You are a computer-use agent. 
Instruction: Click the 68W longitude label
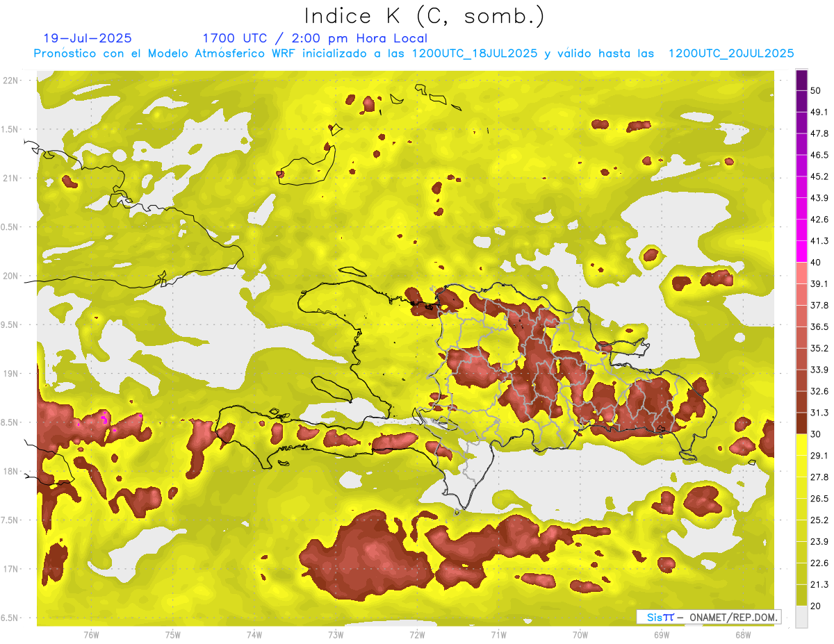(x=743, y=635)
